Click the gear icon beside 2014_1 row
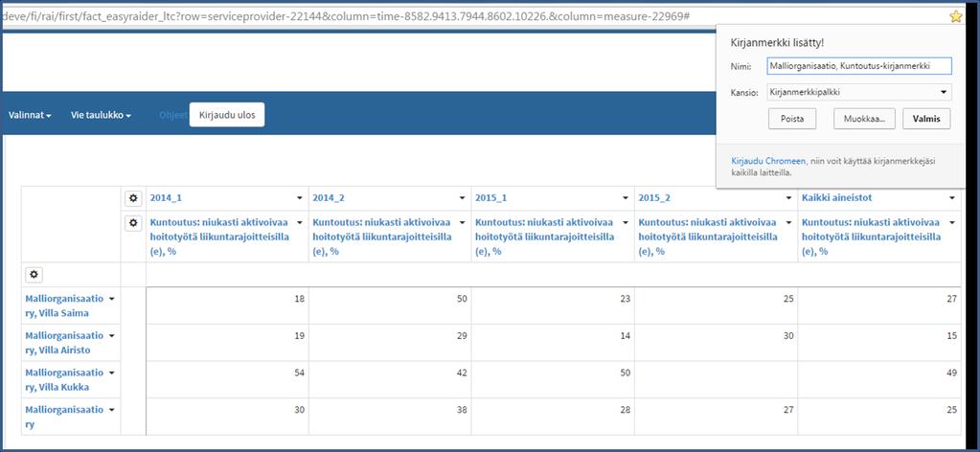 pos(133,198)
